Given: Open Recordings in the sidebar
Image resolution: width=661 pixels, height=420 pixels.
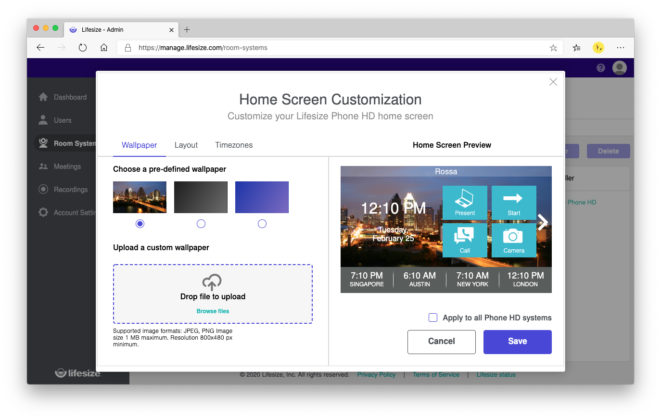Looking at the screenshot, I should (63, 189).
